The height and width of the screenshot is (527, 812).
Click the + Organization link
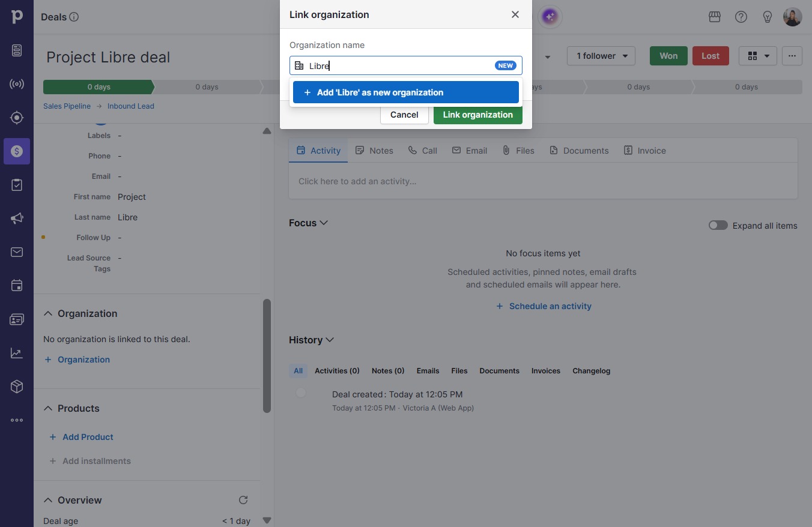pyautogui.click(x=77, y=360)
